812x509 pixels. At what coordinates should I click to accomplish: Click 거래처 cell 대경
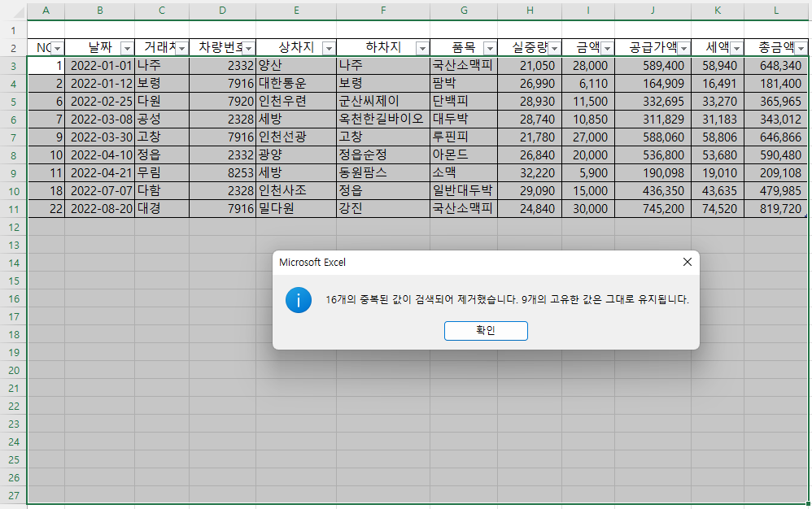[162, 209]
